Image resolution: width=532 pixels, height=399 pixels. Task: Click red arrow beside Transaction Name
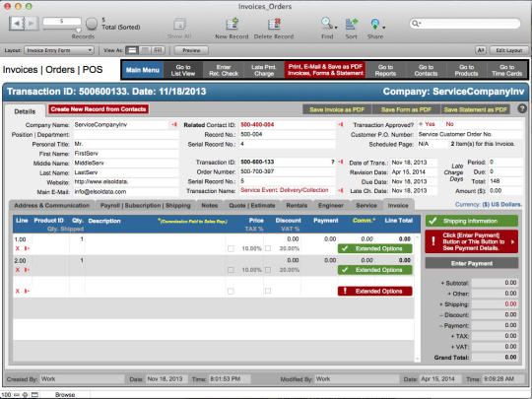340,191
